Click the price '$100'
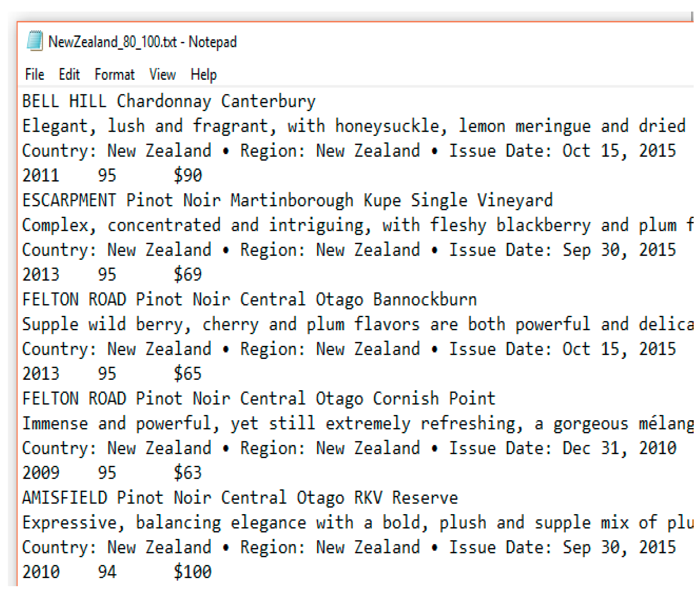The height and width of the screenshot is (594, 700). point(192,572)
